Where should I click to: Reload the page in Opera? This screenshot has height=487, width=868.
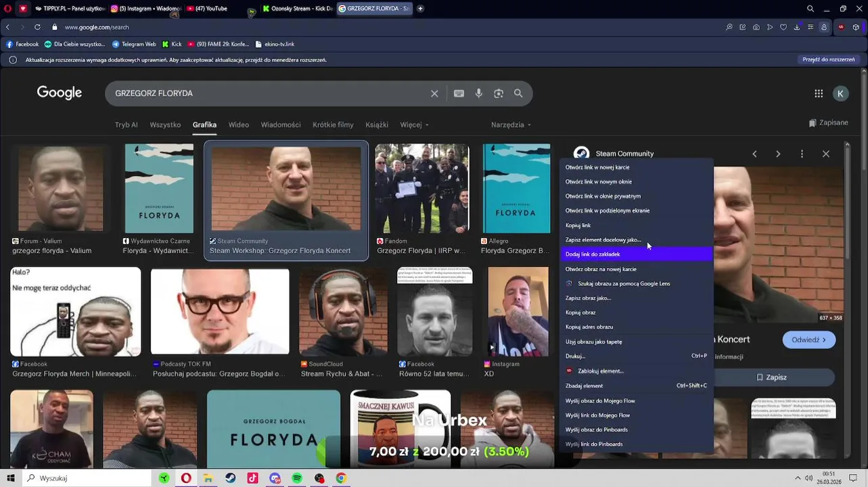click(x=37, y=27)
